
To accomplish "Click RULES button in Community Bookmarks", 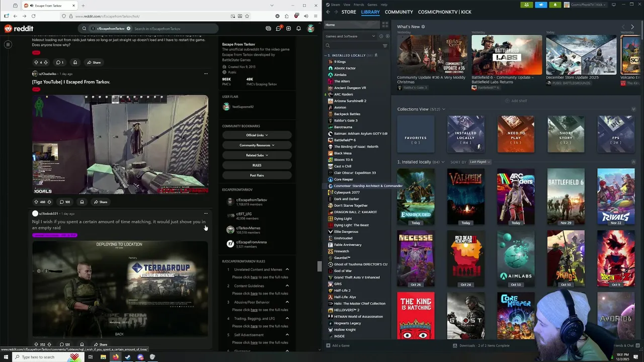I will click(257, 165).
